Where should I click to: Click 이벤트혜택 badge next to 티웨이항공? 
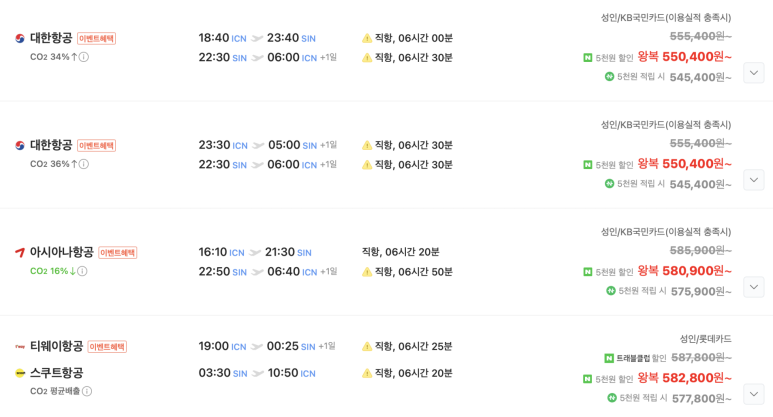pos(107,347)
